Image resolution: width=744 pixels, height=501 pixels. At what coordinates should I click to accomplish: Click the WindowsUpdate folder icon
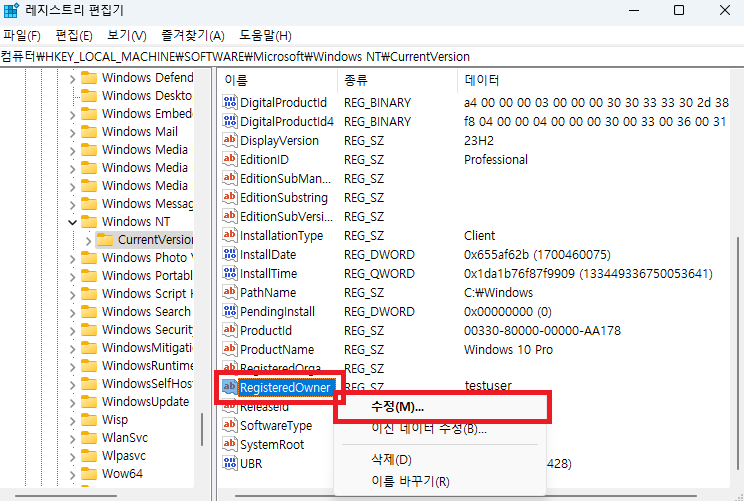[x=89, y=402]
